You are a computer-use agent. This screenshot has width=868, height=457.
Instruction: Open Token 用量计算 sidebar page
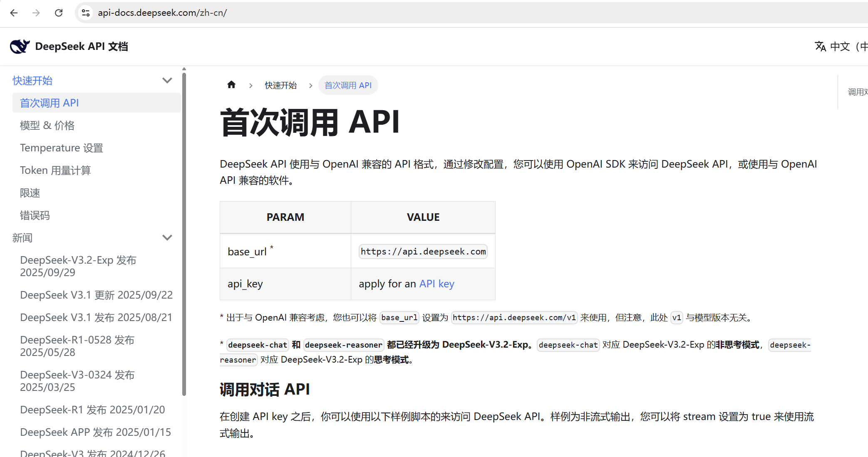tap(55, 170)
